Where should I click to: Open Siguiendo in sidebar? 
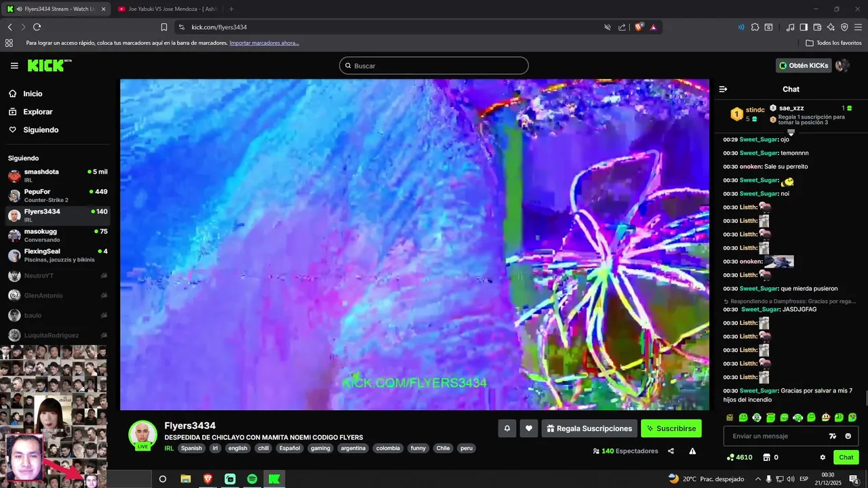tap(41, 129)
